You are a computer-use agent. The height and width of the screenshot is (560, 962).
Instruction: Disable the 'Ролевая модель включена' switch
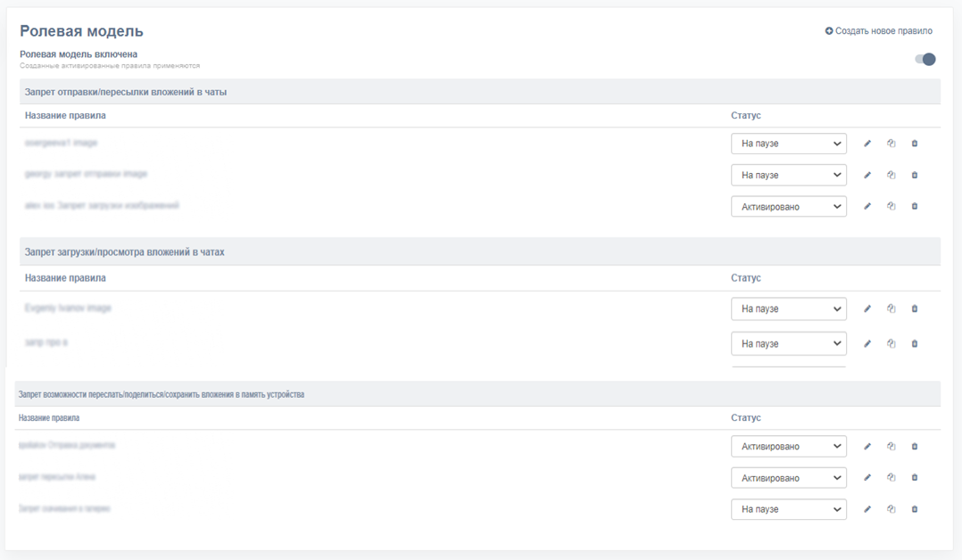(925, 60)
